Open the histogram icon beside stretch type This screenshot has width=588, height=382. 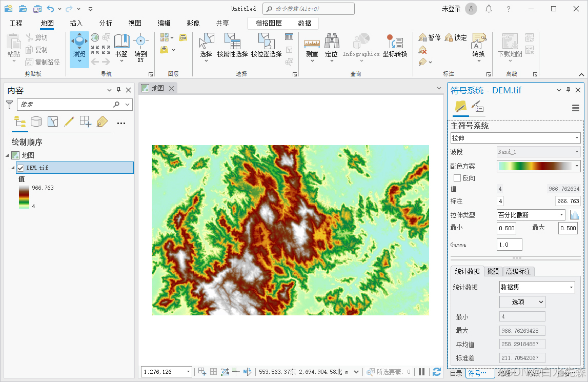(574, 215)
